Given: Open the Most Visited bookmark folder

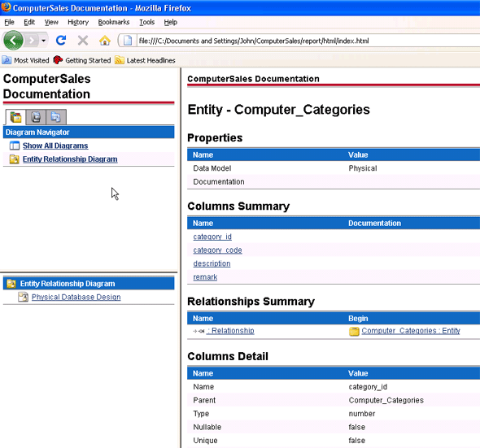Looking at the screenshot, I should [25, 60].
